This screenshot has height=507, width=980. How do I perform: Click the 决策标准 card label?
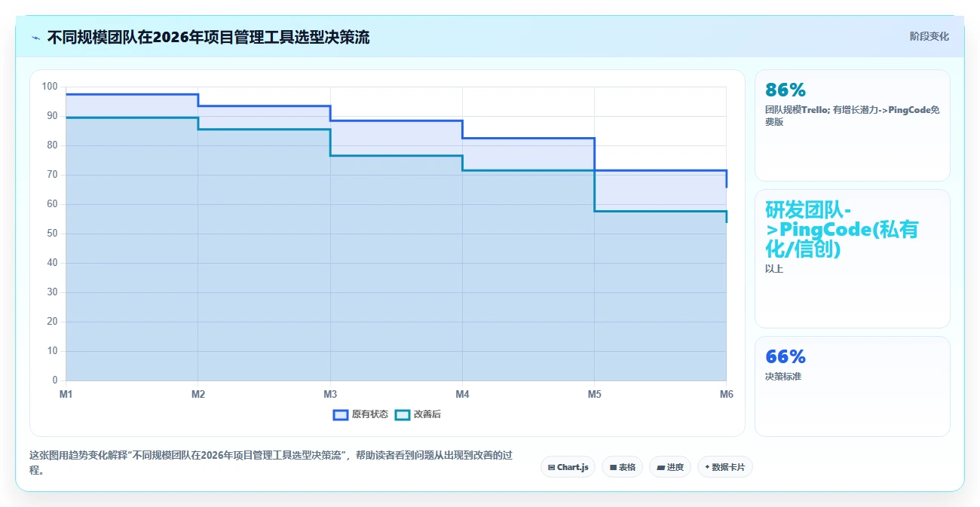pyautogui.click(x=783, y=376)
